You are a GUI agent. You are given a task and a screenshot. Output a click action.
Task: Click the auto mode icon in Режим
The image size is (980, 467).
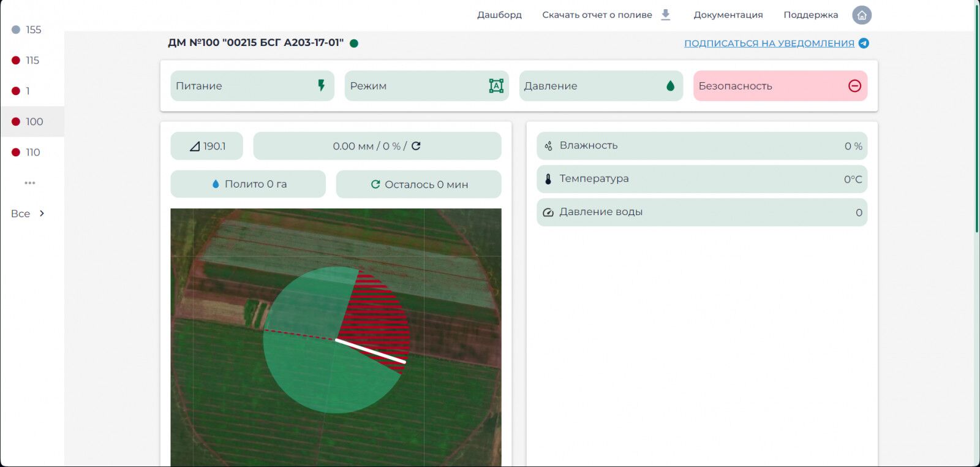click(x=496, y=86)
